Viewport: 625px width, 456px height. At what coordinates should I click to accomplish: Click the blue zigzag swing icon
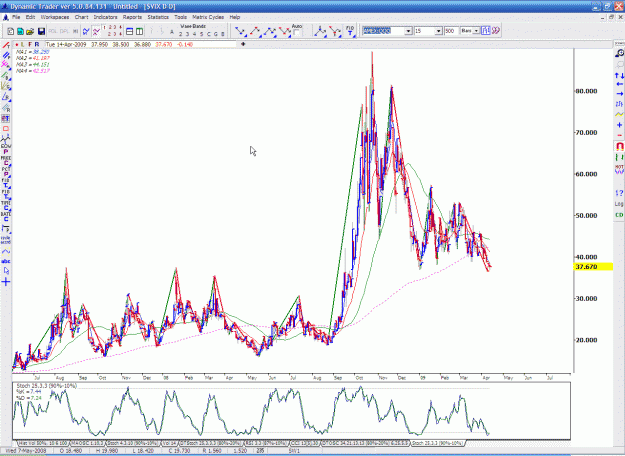tap(86, 31)
